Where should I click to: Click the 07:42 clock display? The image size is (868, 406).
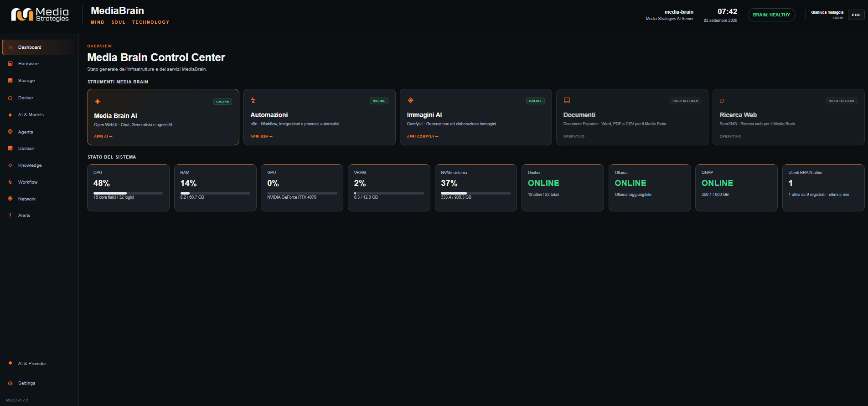(727, 11)
